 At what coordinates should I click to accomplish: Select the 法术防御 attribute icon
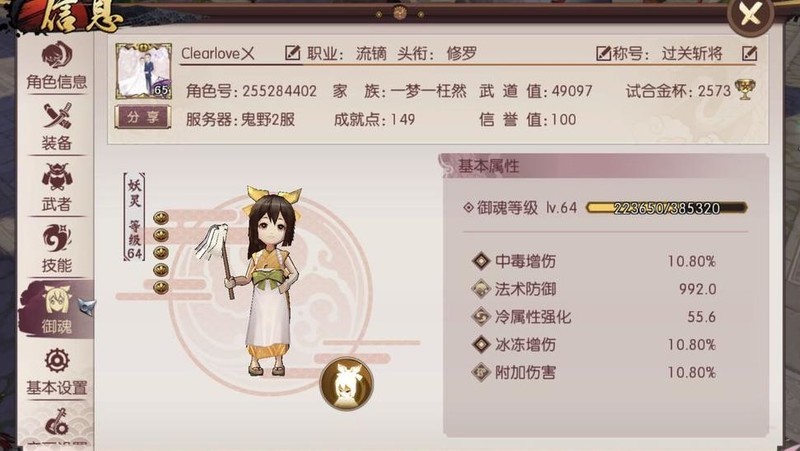coord(481,289)
